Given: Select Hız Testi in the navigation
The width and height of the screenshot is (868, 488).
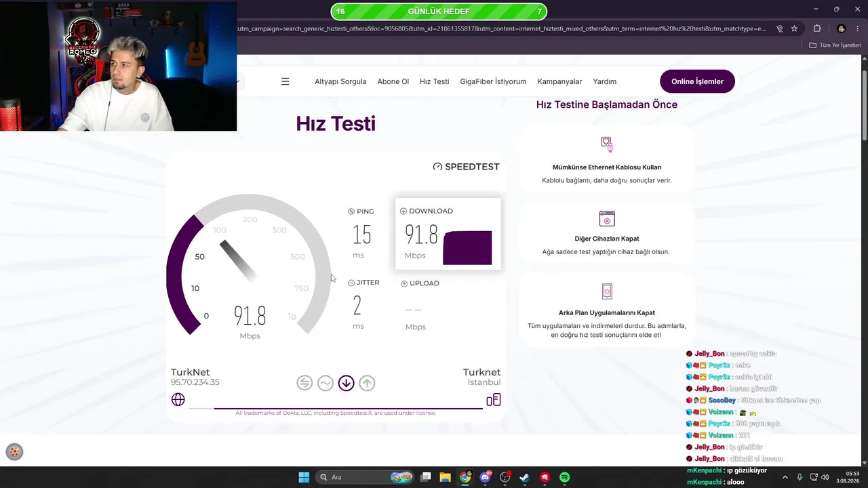Looking at the screenshot, I should pos(434,81).
